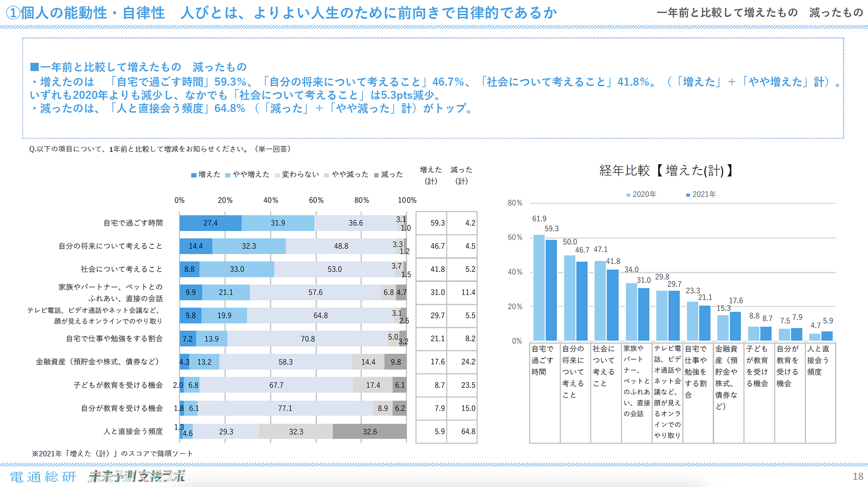
Task: Select the 電通総研 logo in the footer
Action: [x=43, y=476]
